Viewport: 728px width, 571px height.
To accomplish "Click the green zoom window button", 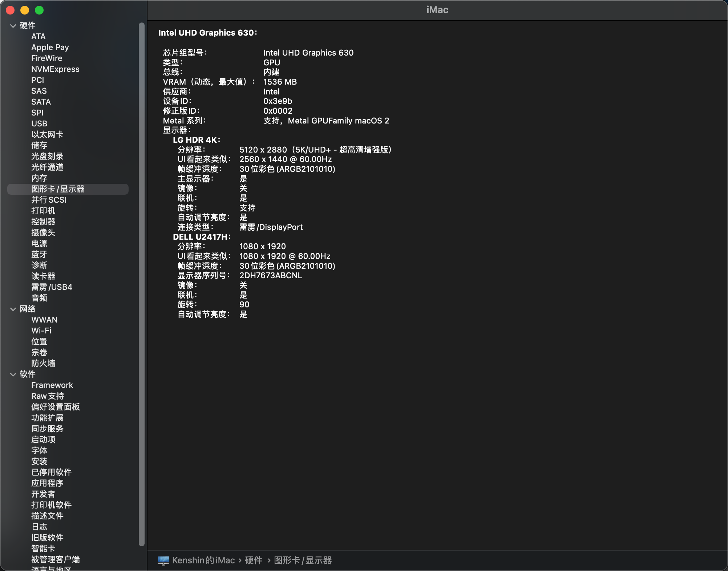I will pos(39,10).
